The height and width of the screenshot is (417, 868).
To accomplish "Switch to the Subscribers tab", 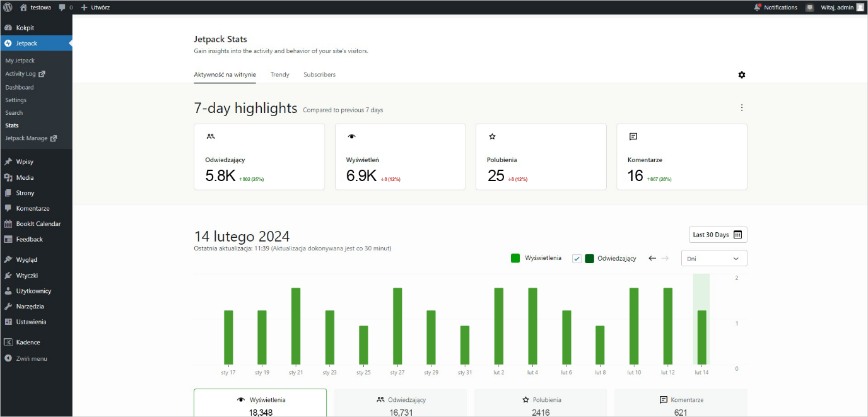I will pos(319,74).
